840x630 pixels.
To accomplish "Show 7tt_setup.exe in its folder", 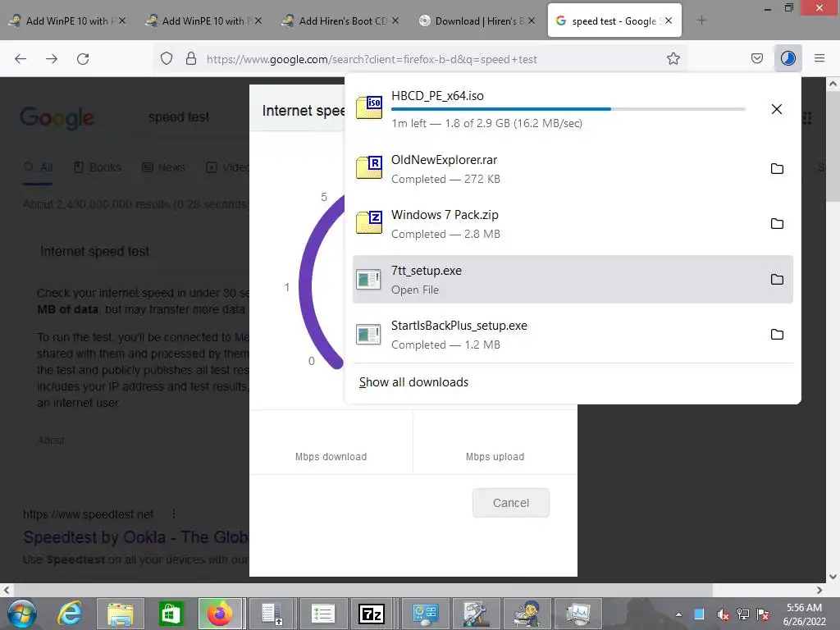I will click(x=777, y=280).
